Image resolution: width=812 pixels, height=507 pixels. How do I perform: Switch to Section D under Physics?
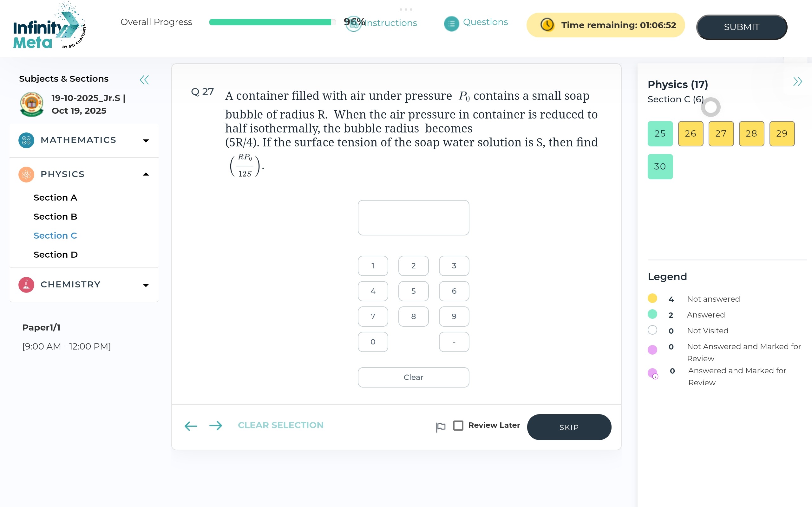pos(56,254)
